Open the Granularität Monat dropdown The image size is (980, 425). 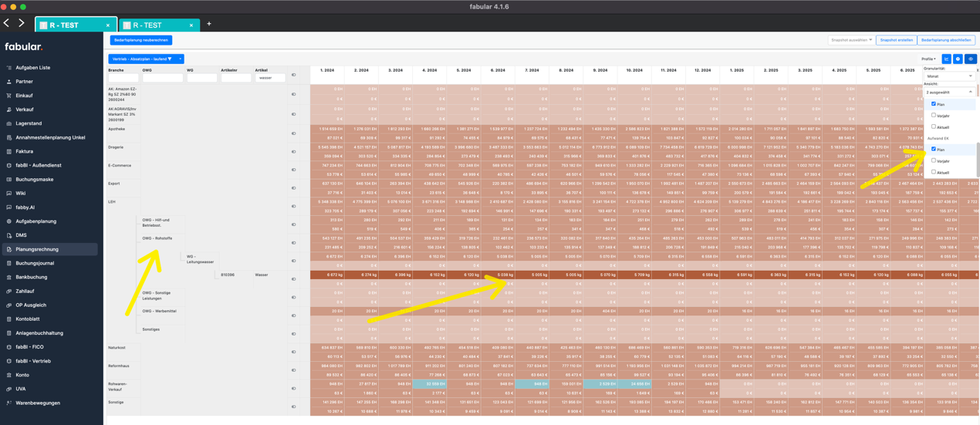tap(949, 76)
